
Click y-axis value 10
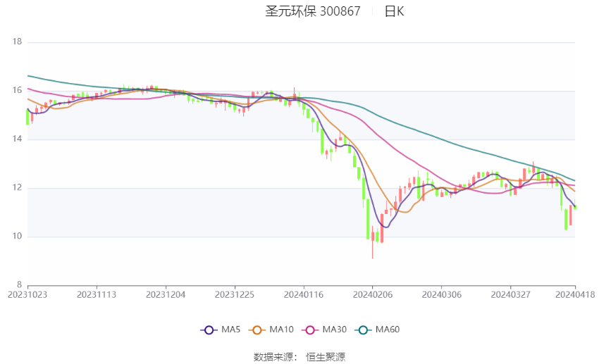(x=17, y=236)
